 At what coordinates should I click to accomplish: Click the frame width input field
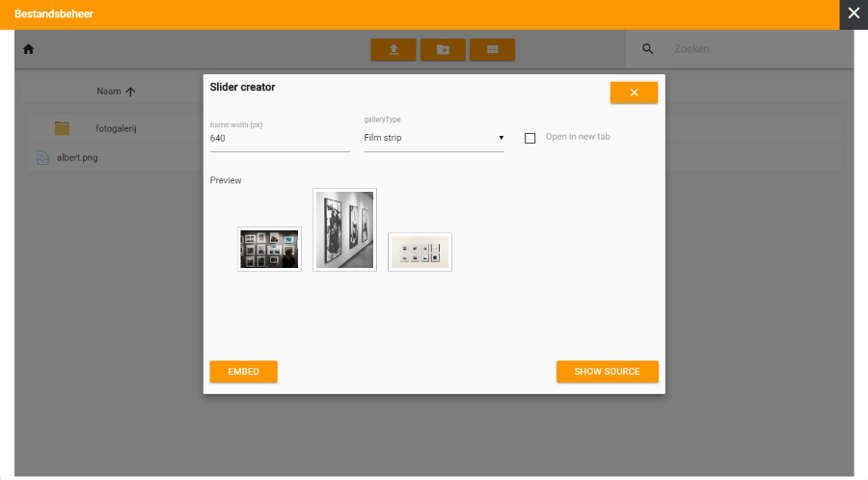pos(280,138)
